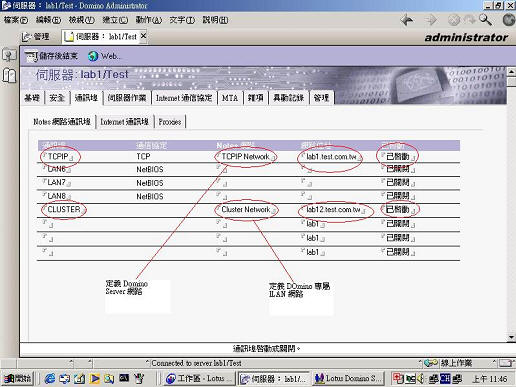516x387 pixels.
Task: Open the 動作(A) menu
Action: (148, 20)
